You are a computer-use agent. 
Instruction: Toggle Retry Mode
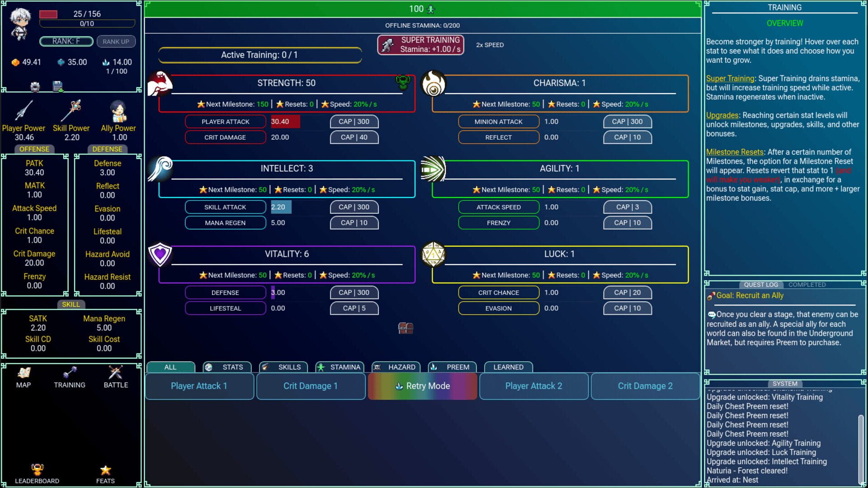pyautogui.click(x=422, y=386)
